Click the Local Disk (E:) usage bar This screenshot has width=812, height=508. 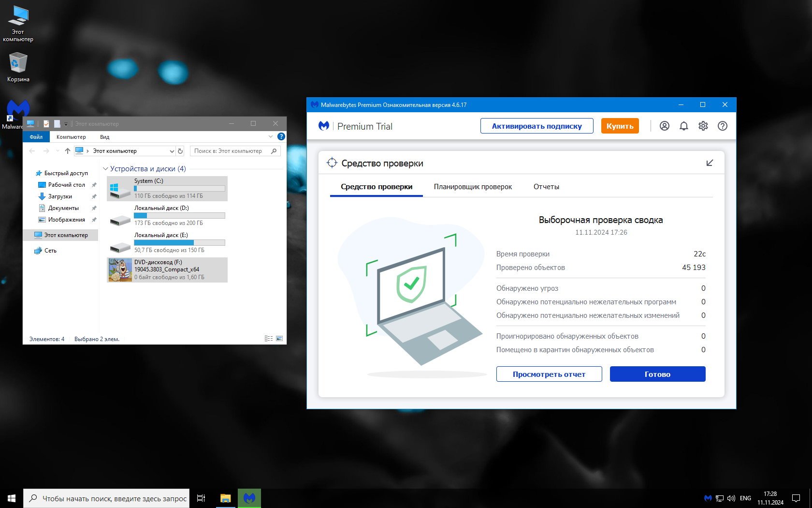[x=179, y=242]
